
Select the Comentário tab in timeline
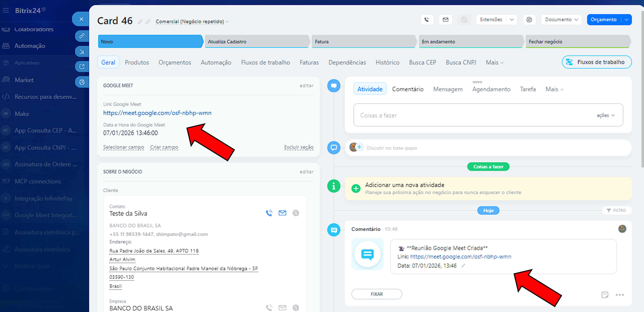[408, 89]
